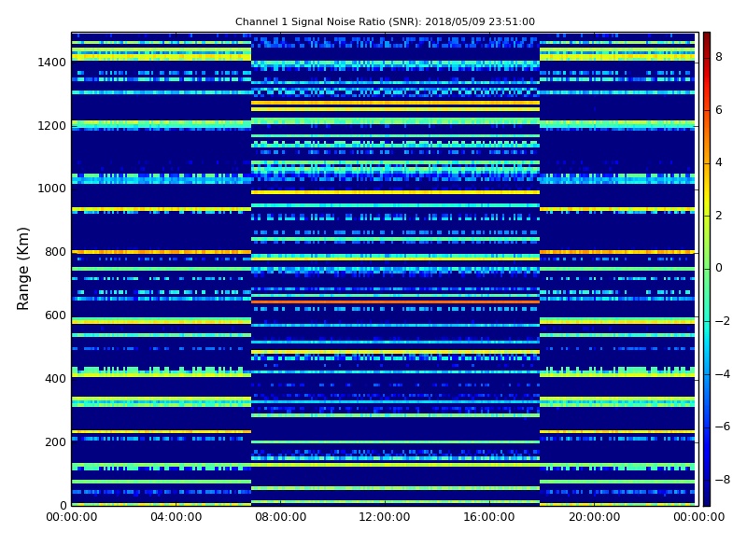The width and height of the screenshot is (747, 560).
Task: Click the colorbar label −2
Action: pyautogui.click(x=723, y=321)
